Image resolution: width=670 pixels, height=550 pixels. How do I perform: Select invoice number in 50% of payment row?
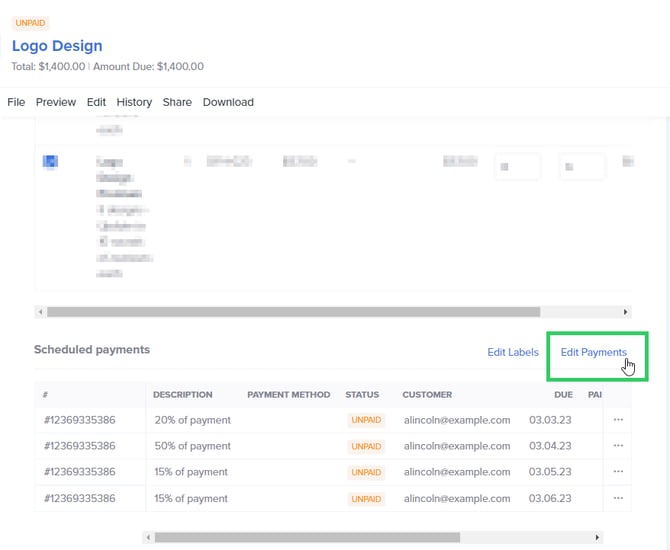point(80,446)
